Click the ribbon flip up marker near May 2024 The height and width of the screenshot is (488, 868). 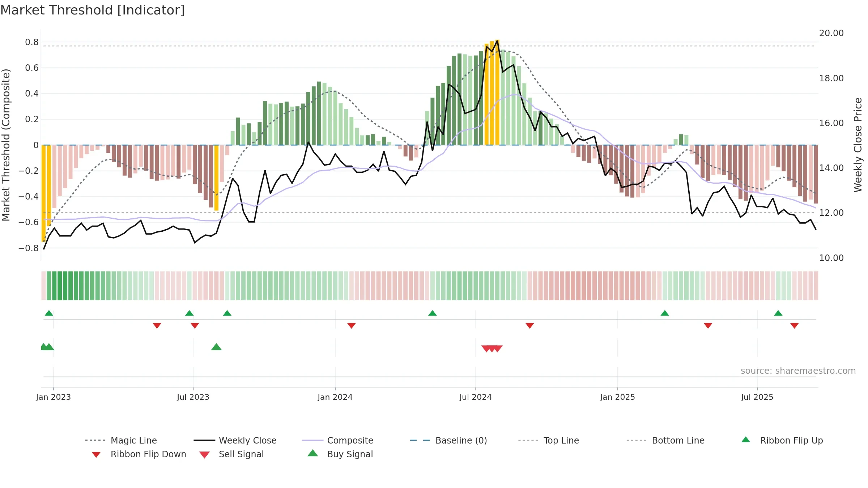point(433,313)
